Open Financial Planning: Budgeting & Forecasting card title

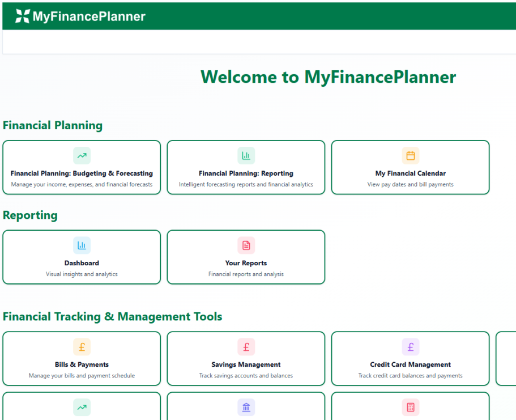click(82, 173)
